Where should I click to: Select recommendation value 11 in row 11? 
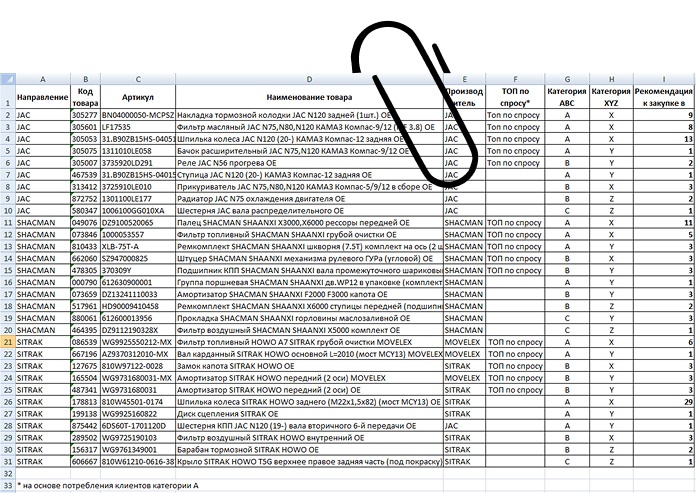[664, 223]
